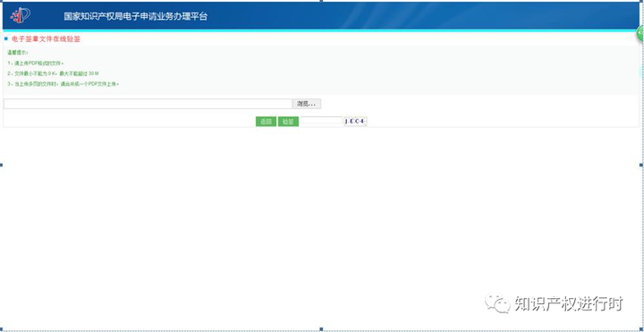Click the green 验签 button
This screenshot has height=332, width=644.
(x=288, y=122)
